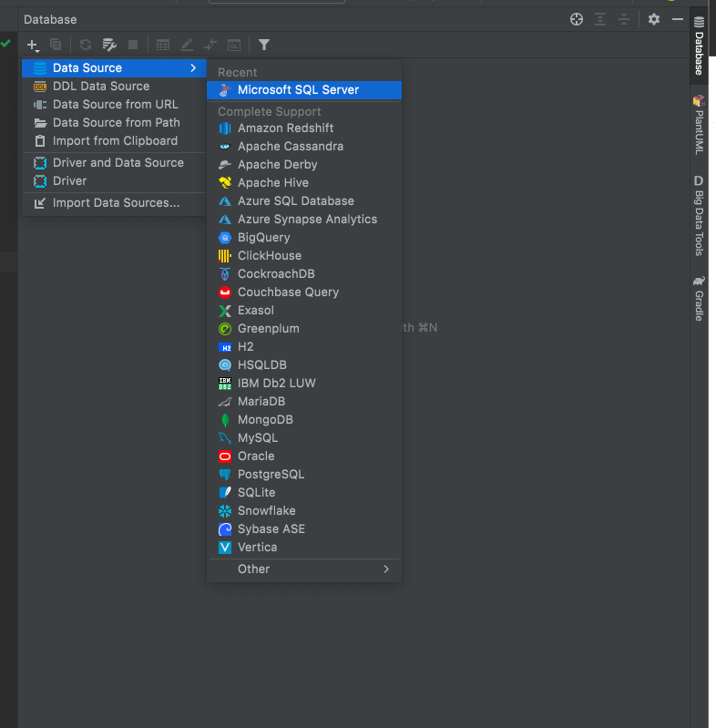This screenshot has height=728, width=716.
Task: Select MongoDB data source
Action: pyautogui.click(x=304, y=420)
